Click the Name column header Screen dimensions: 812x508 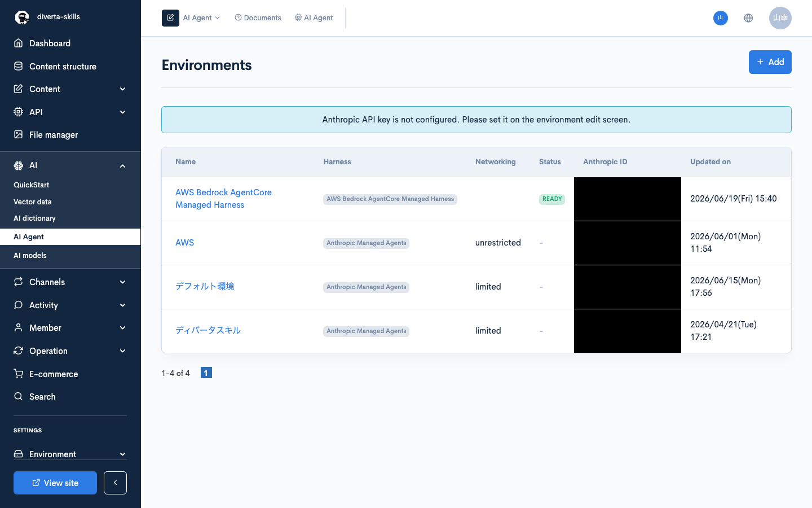point(186,161)
